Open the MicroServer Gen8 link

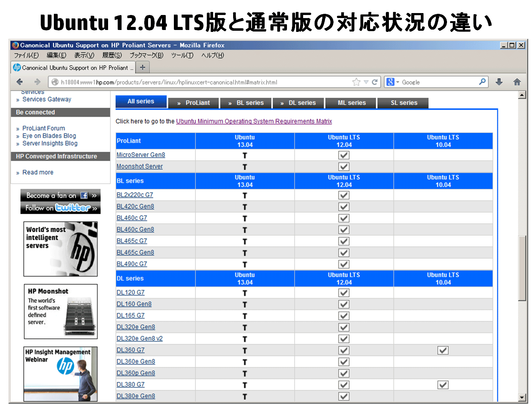coord(141,155)
